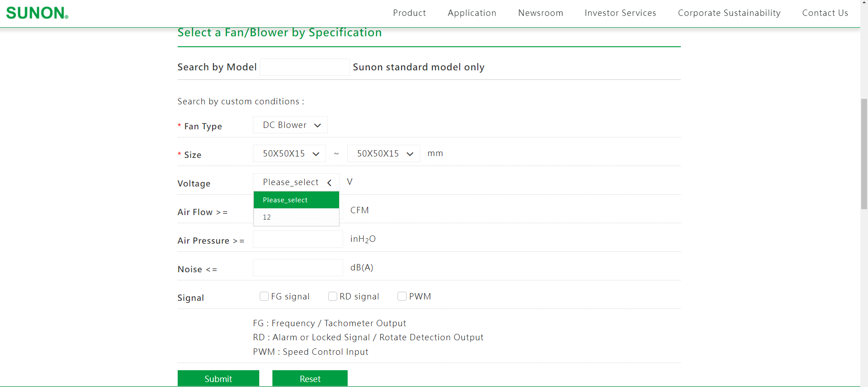Image resolution: width=868 pixels, height=387 pixels.
Task: Click the page vertical scrollbar
Action: (864, 153)
